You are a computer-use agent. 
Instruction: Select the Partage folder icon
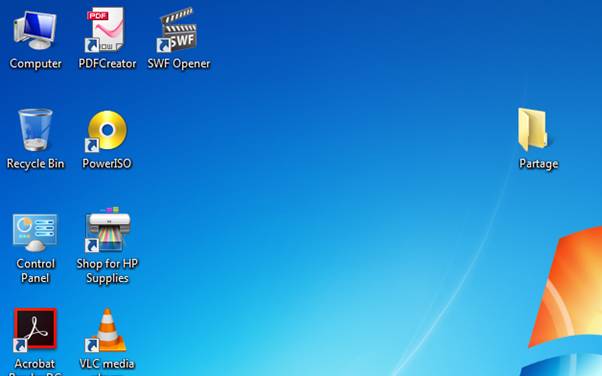533,130
